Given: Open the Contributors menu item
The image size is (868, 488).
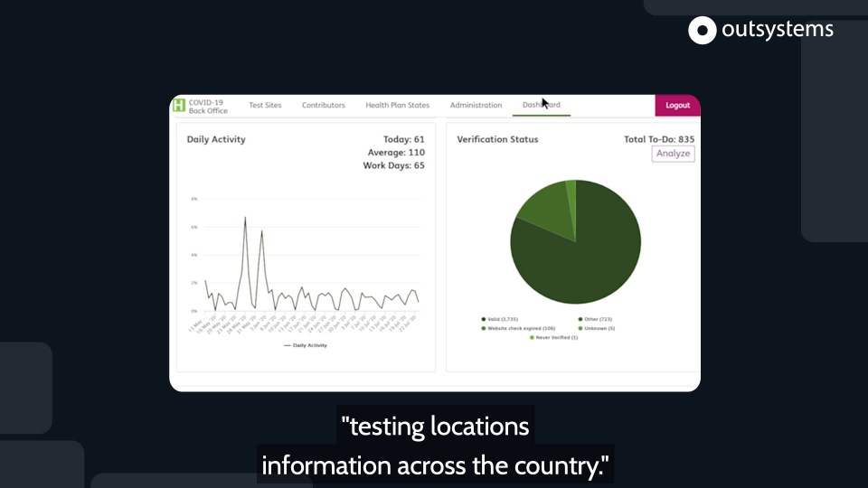Looking at the screenshot, I should click(x=324, y=105).
